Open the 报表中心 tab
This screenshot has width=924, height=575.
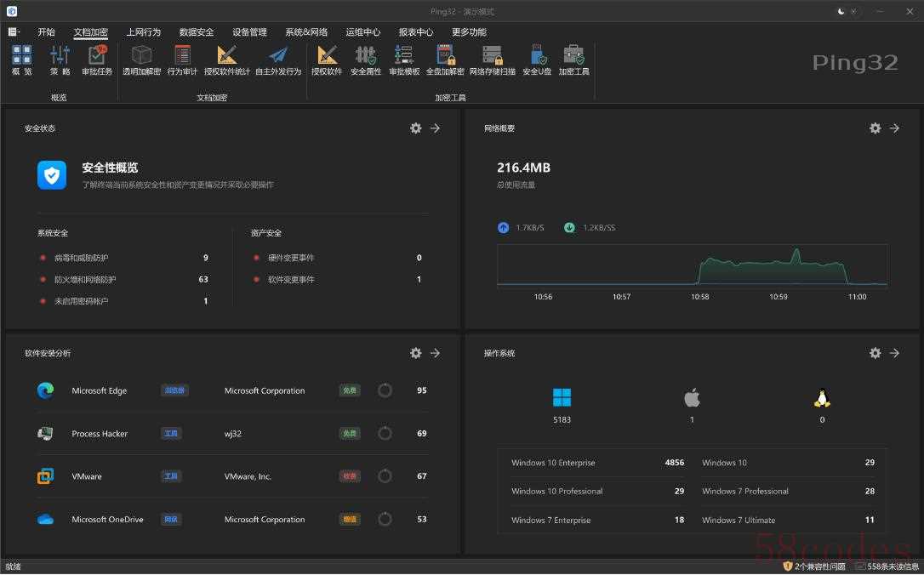pos(415,32)
